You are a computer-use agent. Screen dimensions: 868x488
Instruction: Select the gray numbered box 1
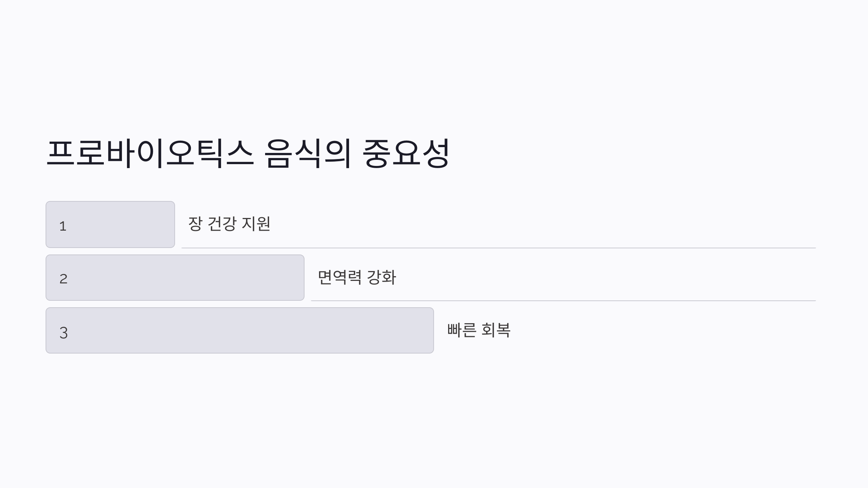click(110, 224)
